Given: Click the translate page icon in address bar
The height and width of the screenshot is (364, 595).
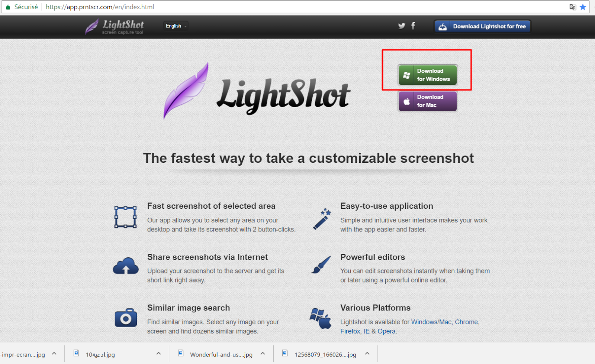Looking at the screenshot, I should click(x=573, y=7).
